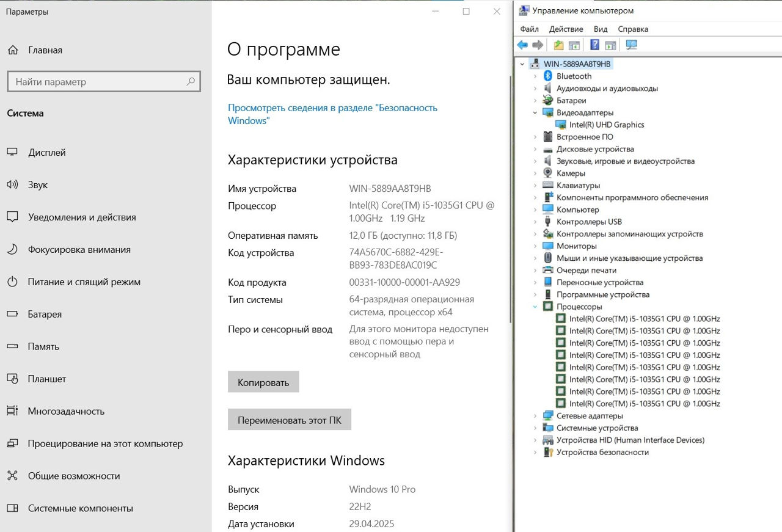Expand the Мыши и иные указывающие устройства node
Viewport: 782px width, 532px height.
[535, 258]
